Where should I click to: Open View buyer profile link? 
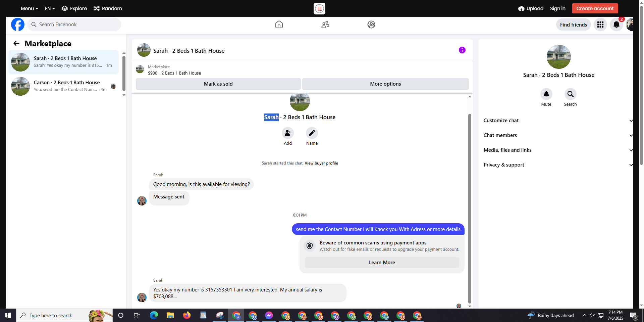(x=321, y=163)
